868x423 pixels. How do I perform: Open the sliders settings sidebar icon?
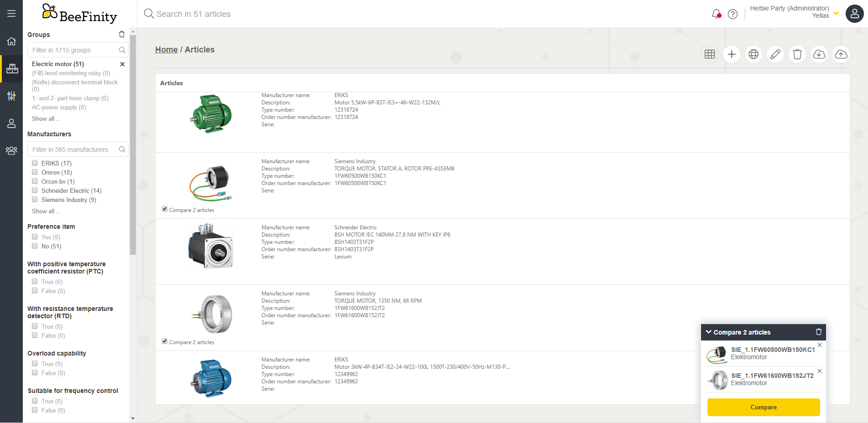coord(11,96)
